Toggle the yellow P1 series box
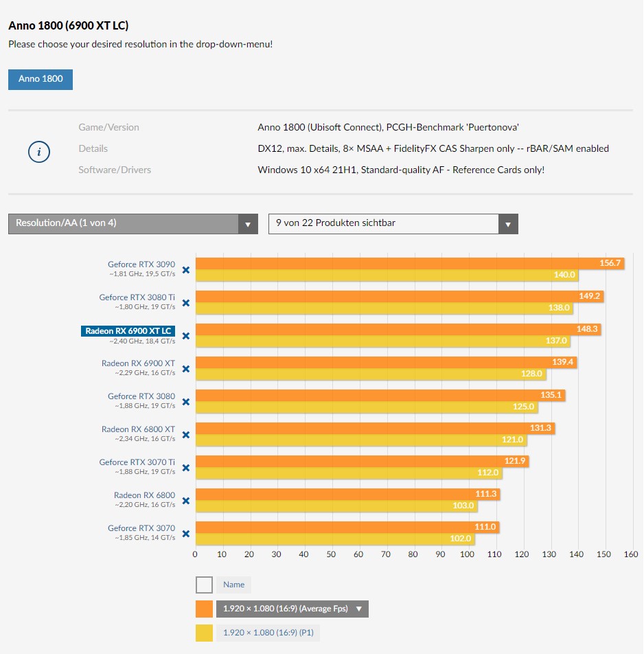 (x=204, y=633)
